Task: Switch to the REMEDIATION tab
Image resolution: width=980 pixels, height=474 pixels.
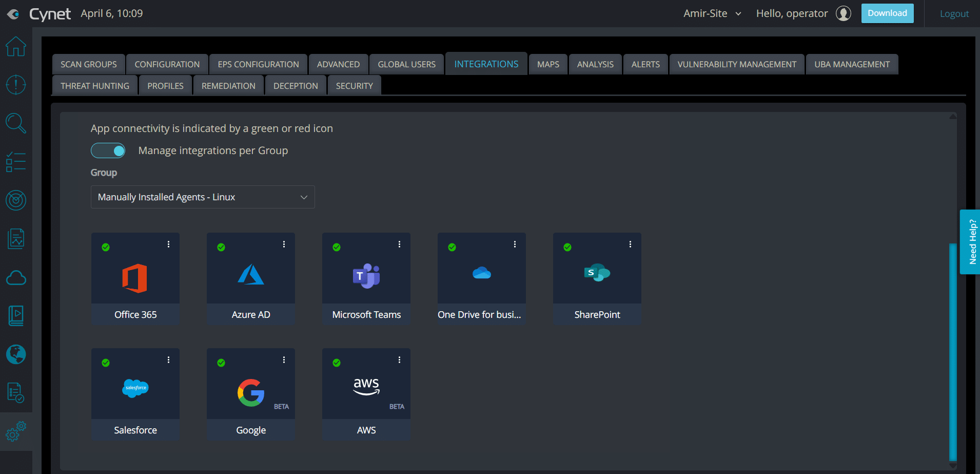Action: (228, 86)
